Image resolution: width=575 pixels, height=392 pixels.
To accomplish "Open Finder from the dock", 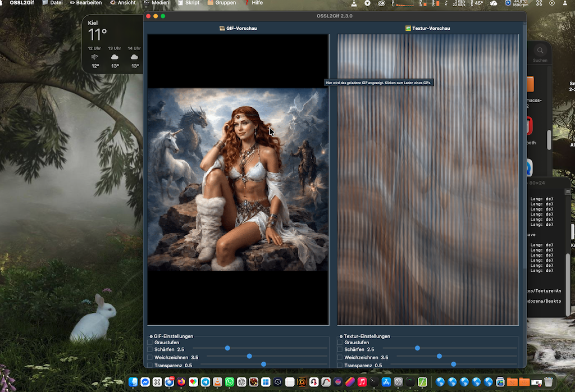I will (133, 382).
